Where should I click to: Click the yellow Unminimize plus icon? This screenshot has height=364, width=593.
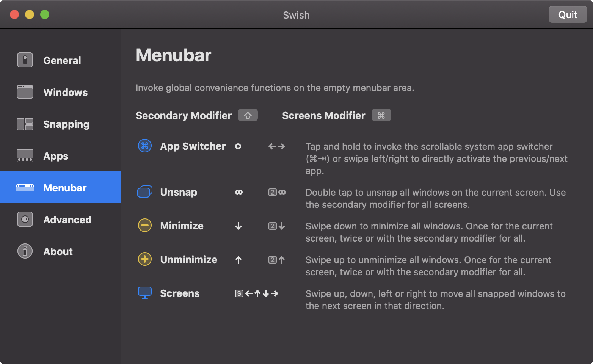145,259
